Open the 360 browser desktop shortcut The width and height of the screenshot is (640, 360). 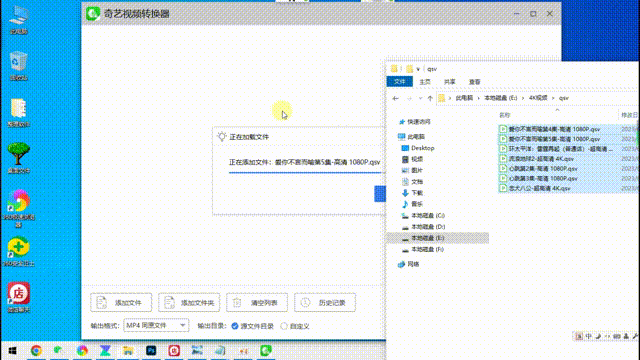click(18, 208)
